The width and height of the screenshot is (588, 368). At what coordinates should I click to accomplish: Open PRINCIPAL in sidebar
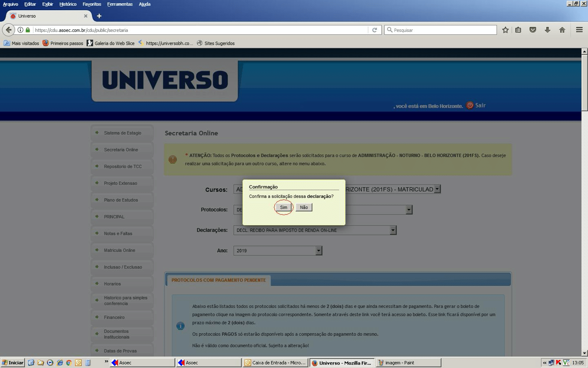122,217
